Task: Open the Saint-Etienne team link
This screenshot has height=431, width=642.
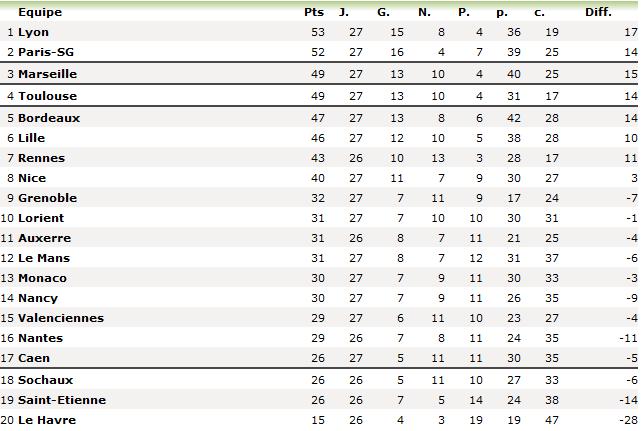Action: (61, 400)
